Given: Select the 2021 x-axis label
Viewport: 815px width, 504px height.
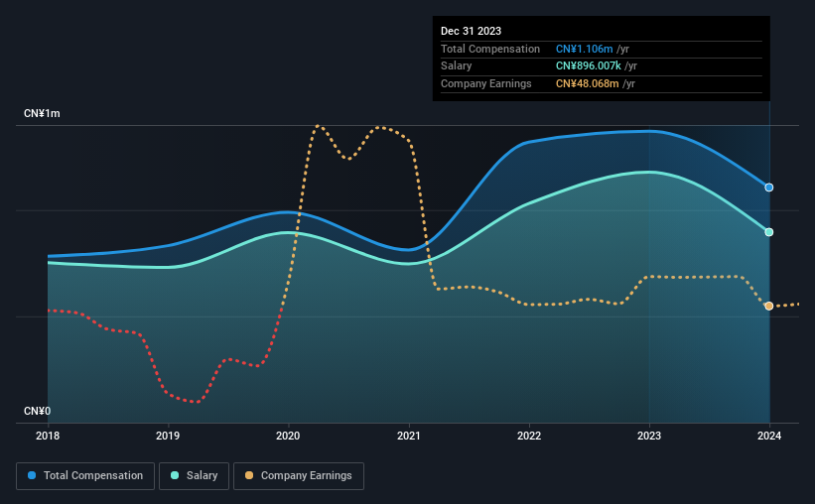Looking at the screenshot, I should pyautogui.click(x=409, y=436).
